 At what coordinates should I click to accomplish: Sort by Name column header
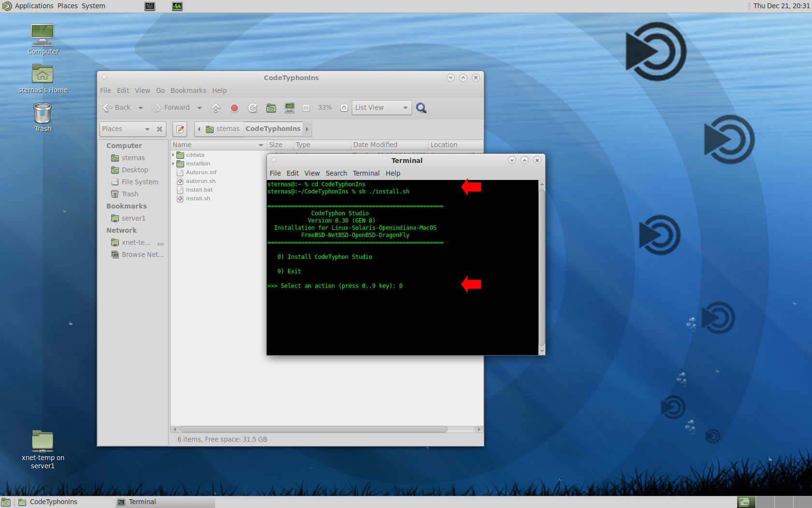(218, 145)
